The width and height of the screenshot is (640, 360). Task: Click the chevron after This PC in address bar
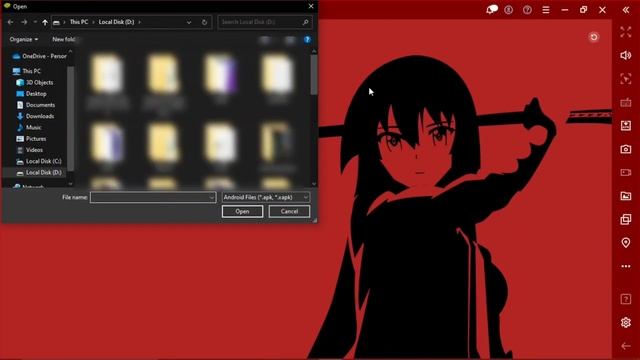(x=93, y=22)
